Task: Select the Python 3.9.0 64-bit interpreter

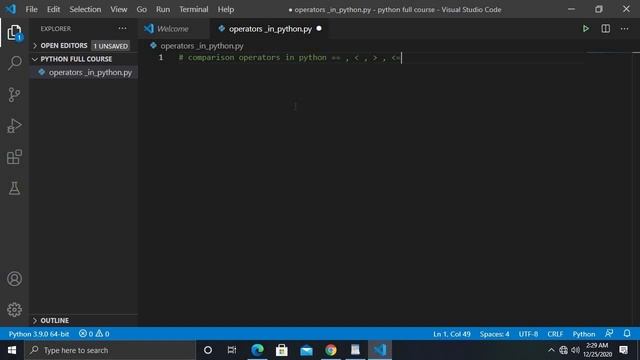Action: point(39,334)
